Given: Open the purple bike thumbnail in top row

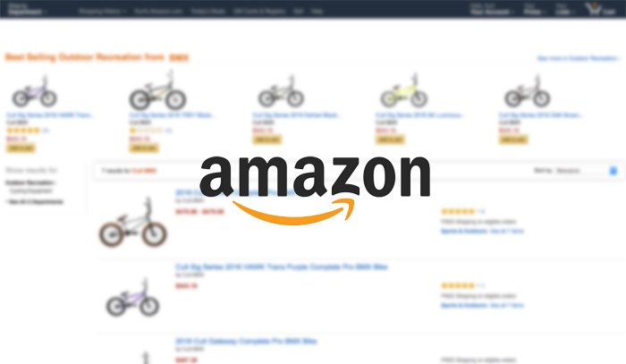Looking at the screenshot, I should (x=34, y=92).
